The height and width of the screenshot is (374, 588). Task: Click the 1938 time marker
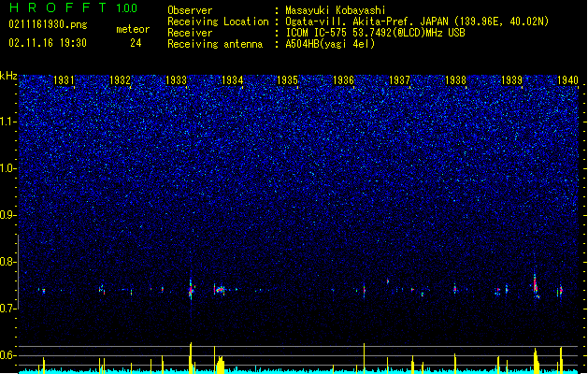pos(455,79)
